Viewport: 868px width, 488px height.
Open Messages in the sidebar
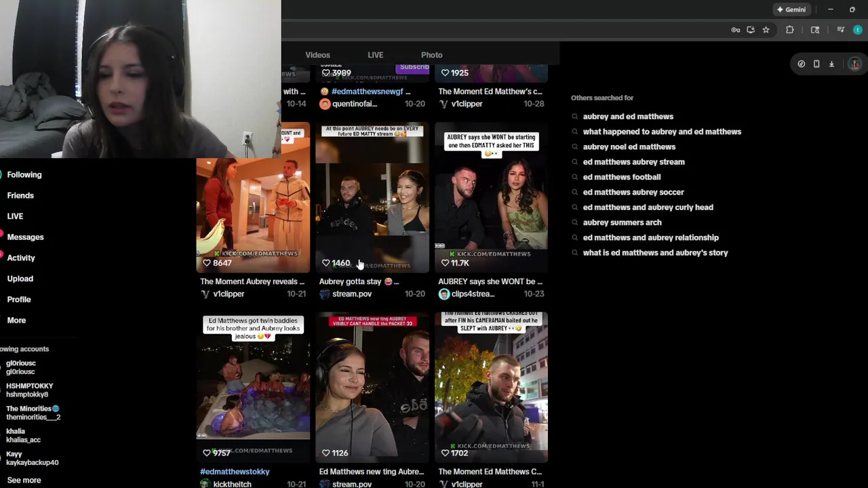(x=25, y=237)
